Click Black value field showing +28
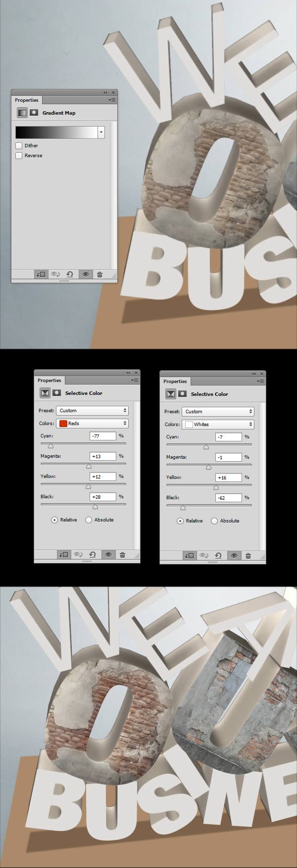 pos(103,497)
